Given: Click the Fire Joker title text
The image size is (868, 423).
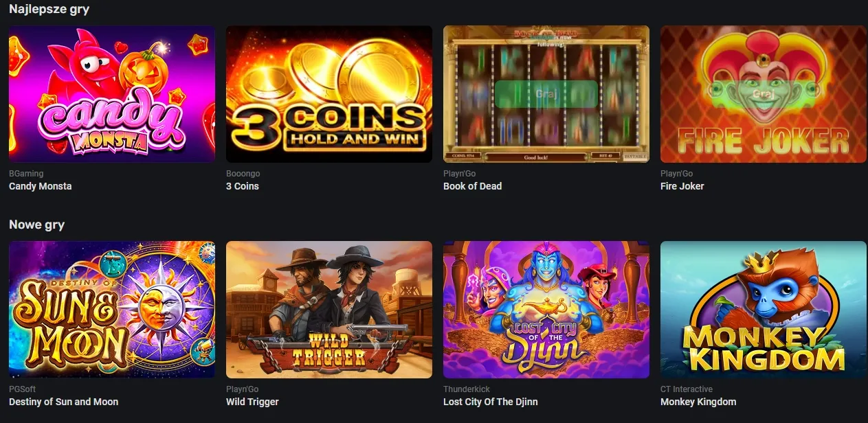Looking at the screenshot, I should [682, 186].
